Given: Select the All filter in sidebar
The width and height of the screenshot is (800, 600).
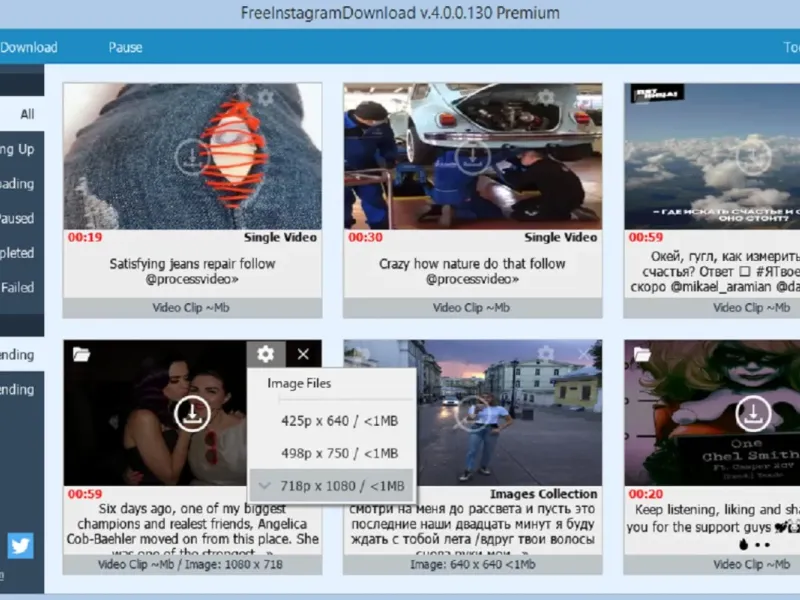Looking at the screenshot, I should point(22,114).
